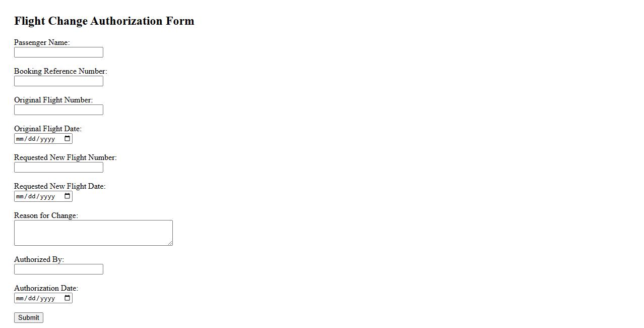Open the Authorization Date calendar picker
The image size is (644, 328).
click(x=68, y=298)
